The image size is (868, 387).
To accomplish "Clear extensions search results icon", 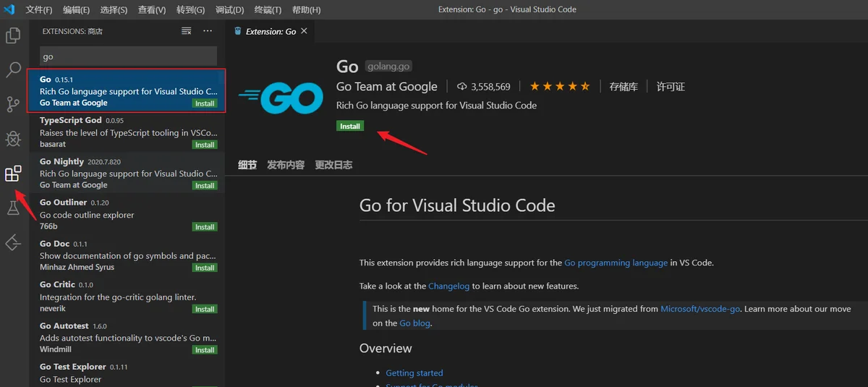I will tap(187, 31).
